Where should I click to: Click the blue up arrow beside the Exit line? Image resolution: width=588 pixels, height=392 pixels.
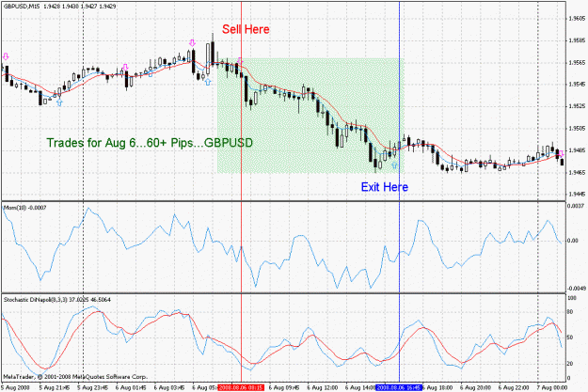tap(394, 165)
